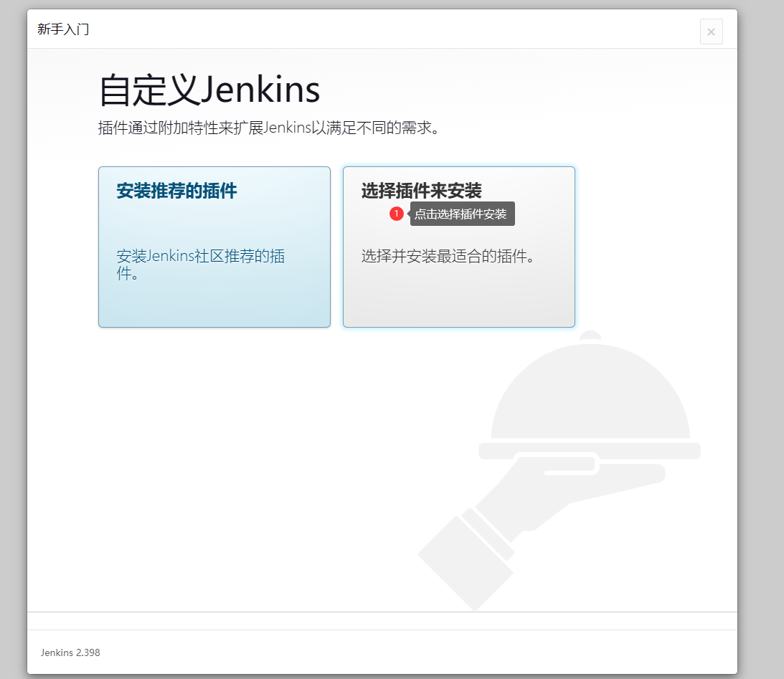Close the 新手入门 setup dialog
This screenshot has width=784, height=679.
[711, 32]
